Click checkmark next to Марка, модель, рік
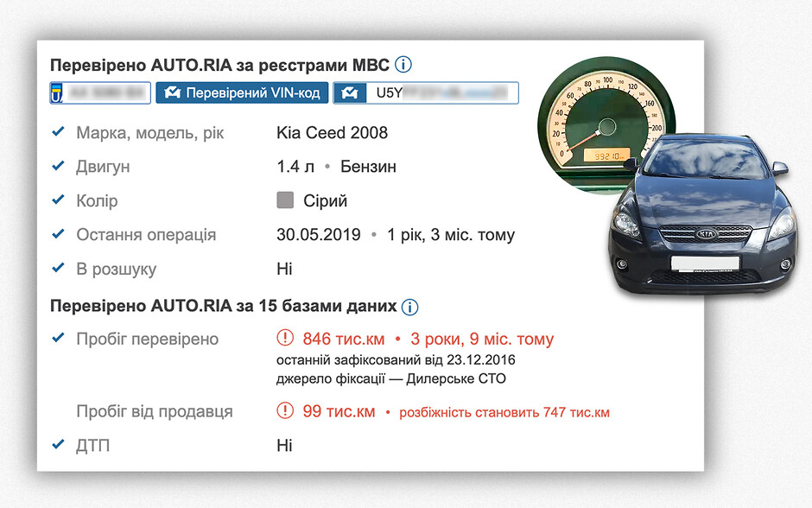Screen dimensions: 812x508 [59, 132]
